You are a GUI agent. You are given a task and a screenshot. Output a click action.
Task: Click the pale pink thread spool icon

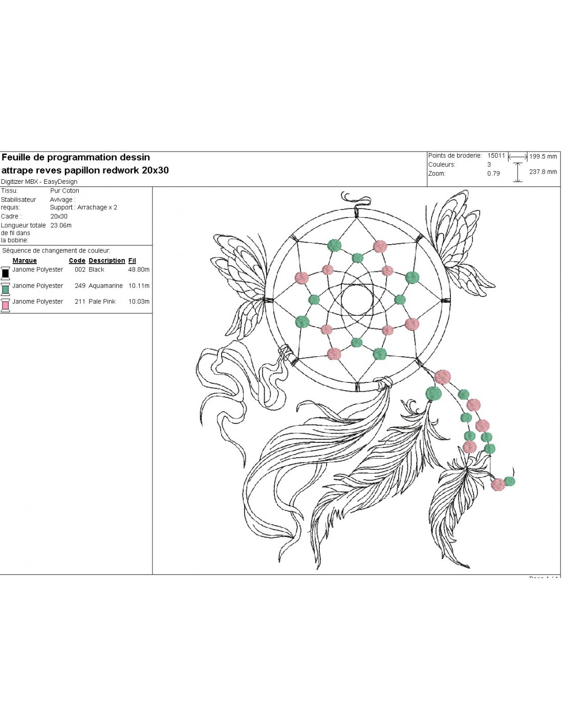(6, 305)
